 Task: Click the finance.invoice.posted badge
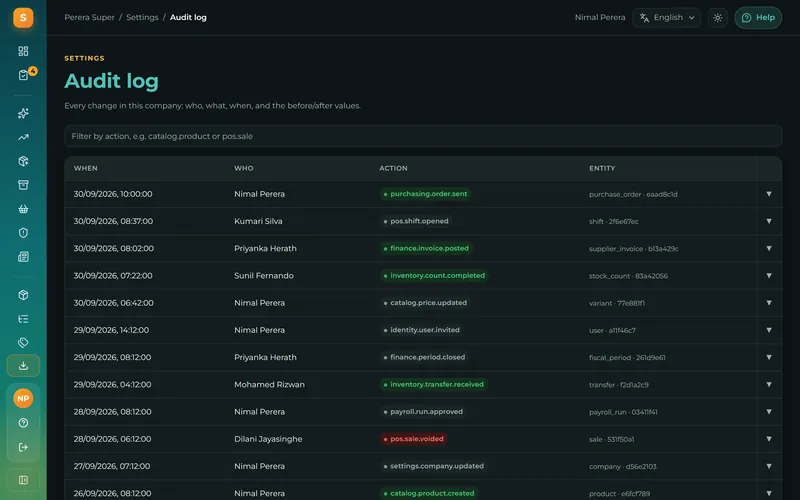[x=426, y=248]
